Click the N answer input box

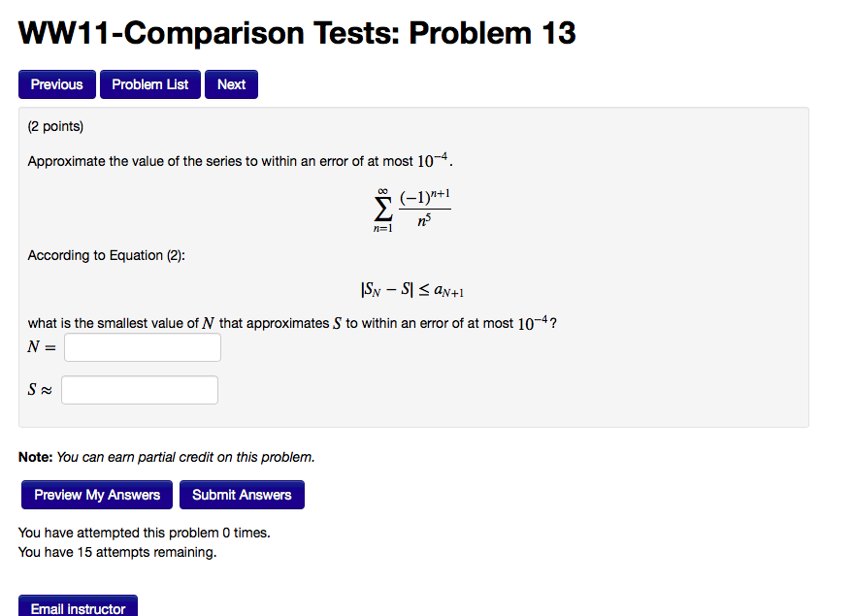point(142,346)
